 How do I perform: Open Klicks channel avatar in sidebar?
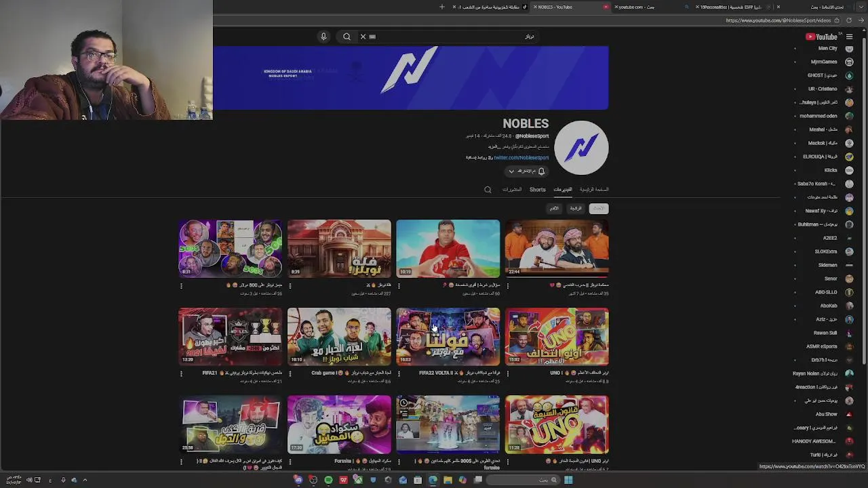(x=849, y=170)
